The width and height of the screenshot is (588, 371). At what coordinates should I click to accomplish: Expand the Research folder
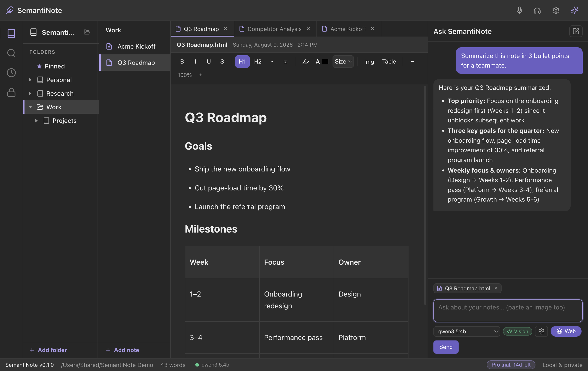(30, 93)
